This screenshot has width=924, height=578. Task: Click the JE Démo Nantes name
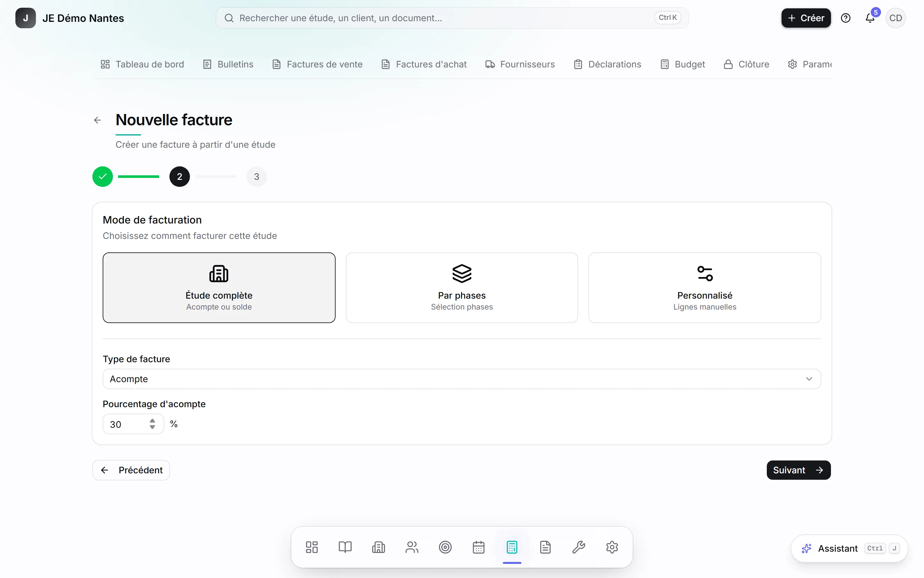coord(83,18)
